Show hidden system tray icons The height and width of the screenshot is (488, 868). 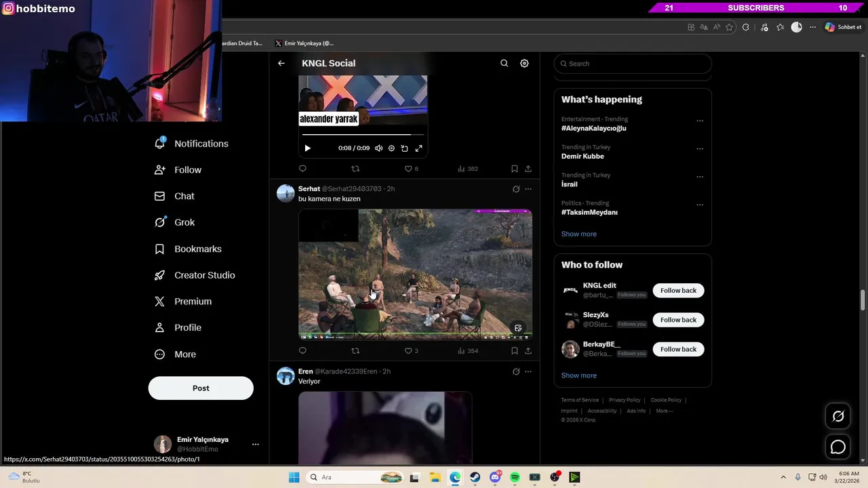click(x=783, y=477)
